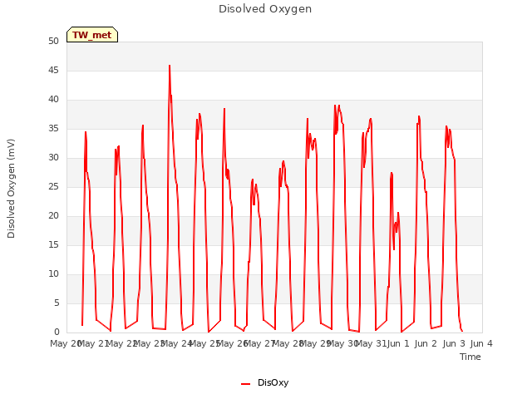Click the highest peak near 46 mV

coord(170,66)
